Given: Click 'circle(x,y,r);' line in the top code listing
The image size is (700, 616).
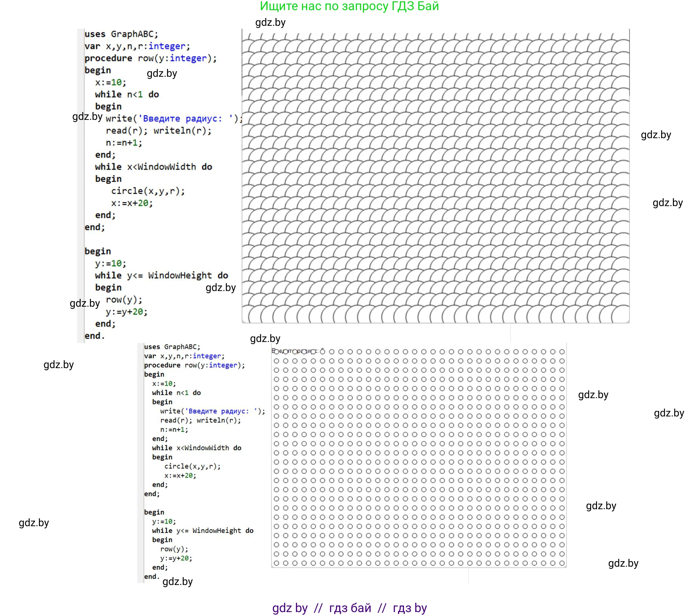Looking at the screenshot, I should (148, 191).
